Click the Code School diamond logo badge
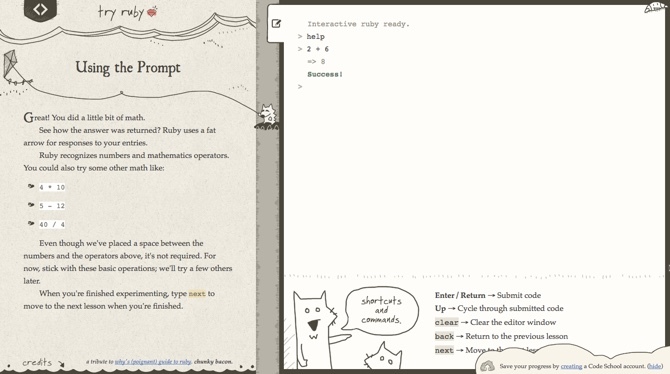The height and width of the screenshot is (374, 670). (x=40, y=9)
